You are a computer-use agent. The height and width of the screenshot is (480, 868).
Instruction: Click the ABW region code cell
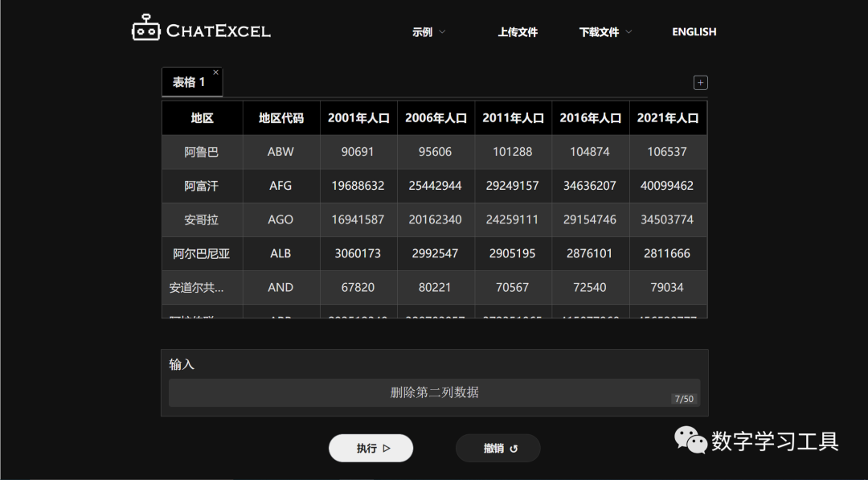point(280,152)
